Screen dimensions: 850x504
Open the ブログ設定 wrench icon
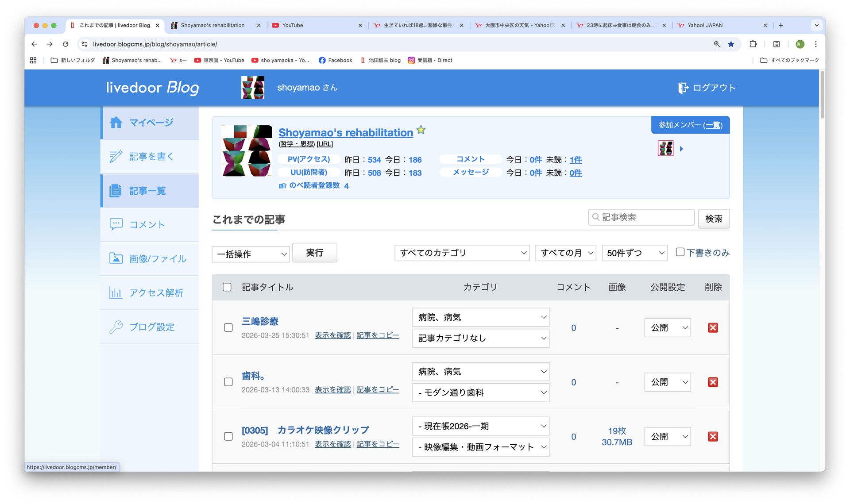tap(116, 327)
